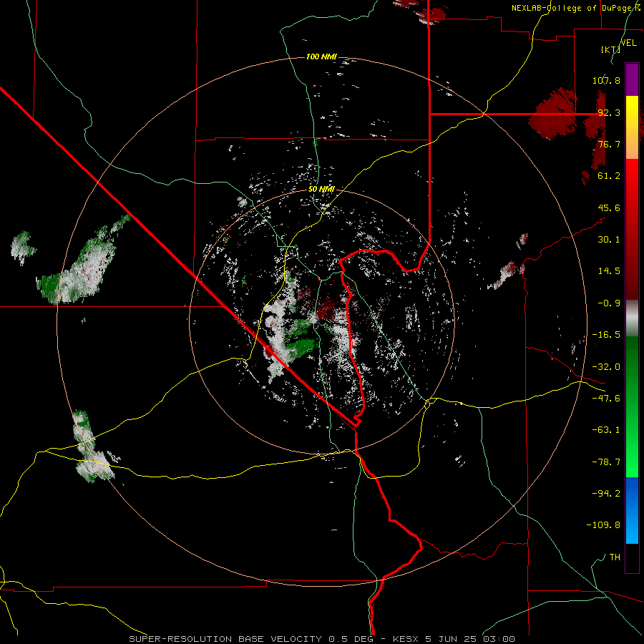Image resolution: width=644 pixels, height=644 pixels.
Task: Click the -78.7 velocity scale value
Action: point(606,462)
